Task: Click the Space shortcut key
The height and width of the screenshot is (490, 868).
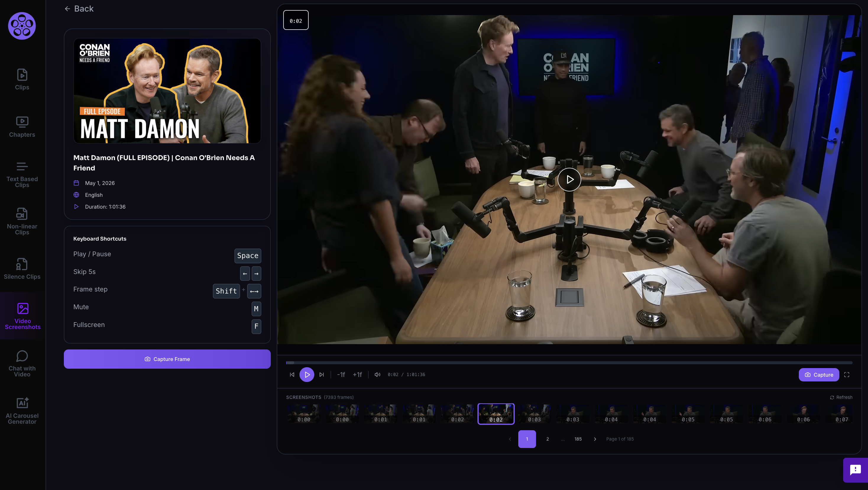Action: tap(248, 256)
